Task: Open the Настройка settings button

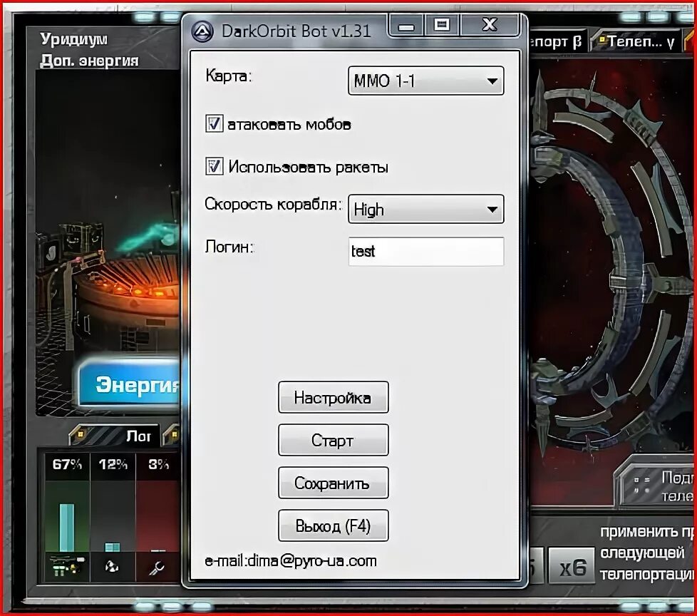Action: click(333, 397)
